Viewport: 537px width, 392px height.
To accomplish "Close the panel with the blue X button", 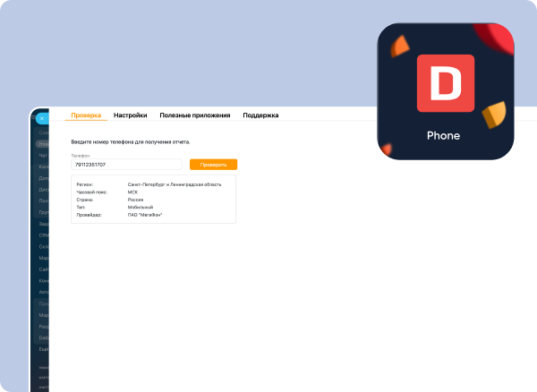I will tap(41, 117).
